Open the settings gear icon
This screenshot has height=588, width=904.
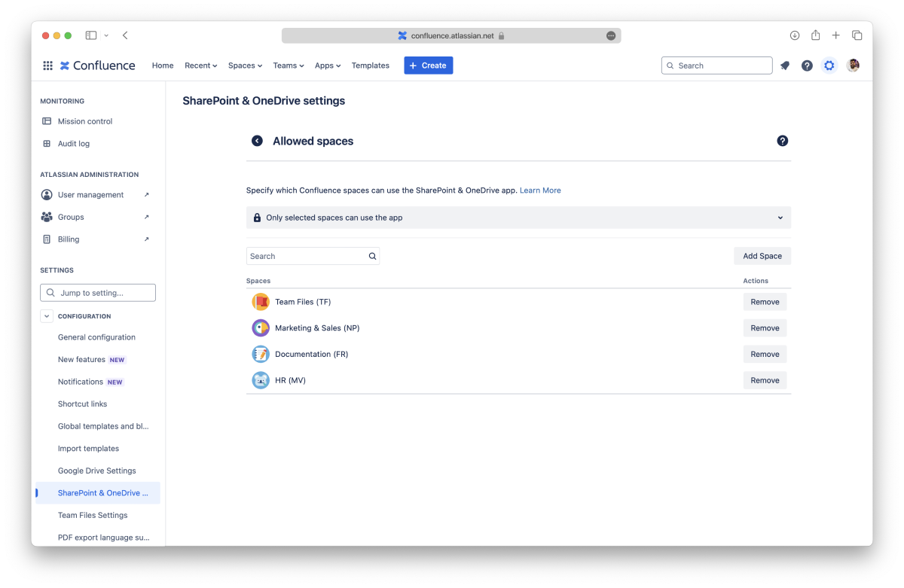(x=829, y=66)
